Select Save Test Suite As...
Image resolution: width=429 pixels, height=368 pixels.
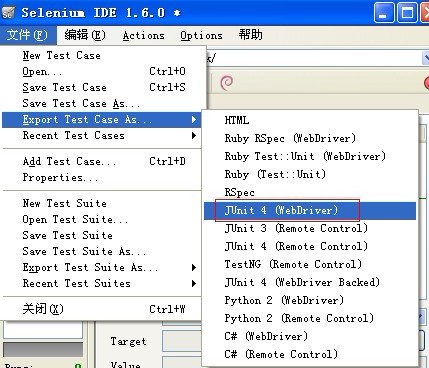coord(102,251)
